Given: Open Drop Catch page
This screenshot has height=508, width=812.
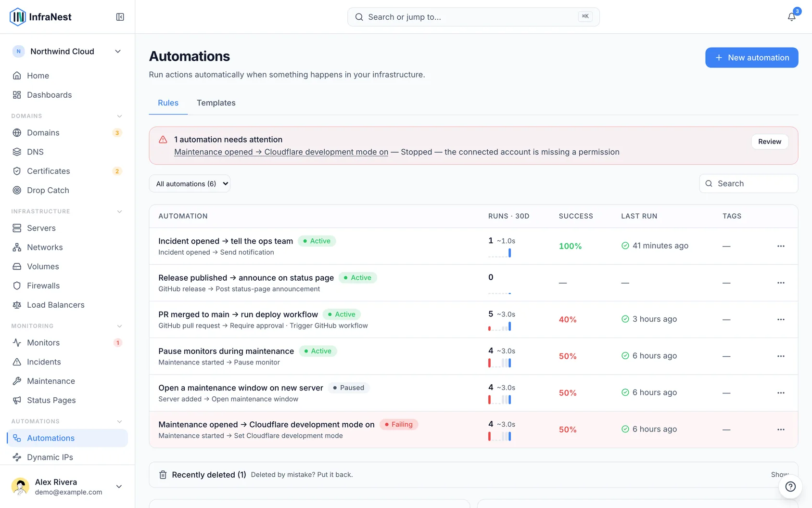Looking at the screenshot, I should (67, 190).
